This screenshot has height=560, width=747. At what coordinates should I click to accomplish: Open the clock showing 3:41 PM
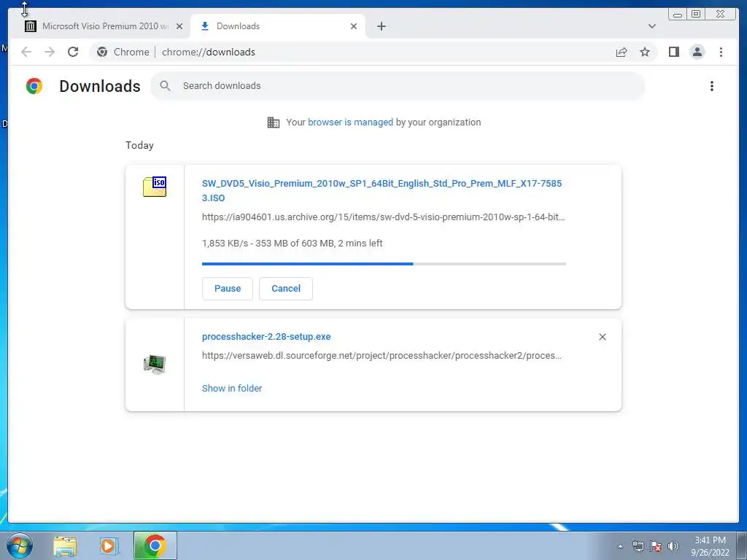[x=710, y=546]
